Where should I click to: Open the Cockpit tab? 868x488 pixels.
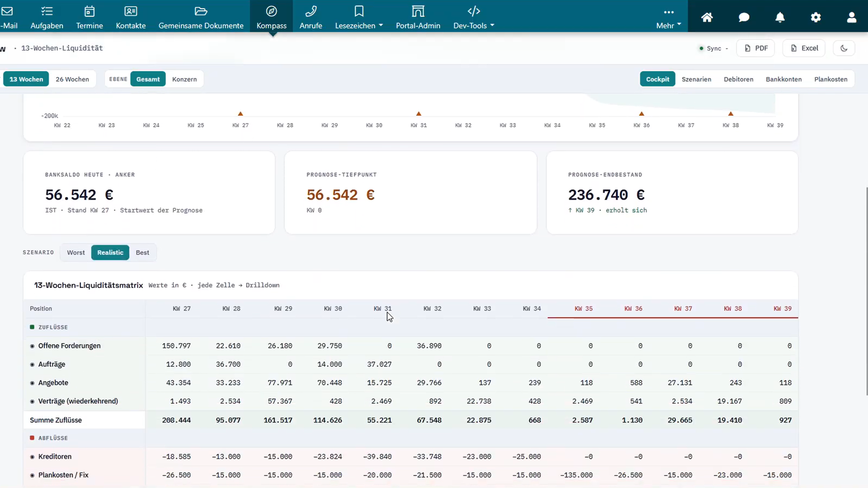click(658, 79)
